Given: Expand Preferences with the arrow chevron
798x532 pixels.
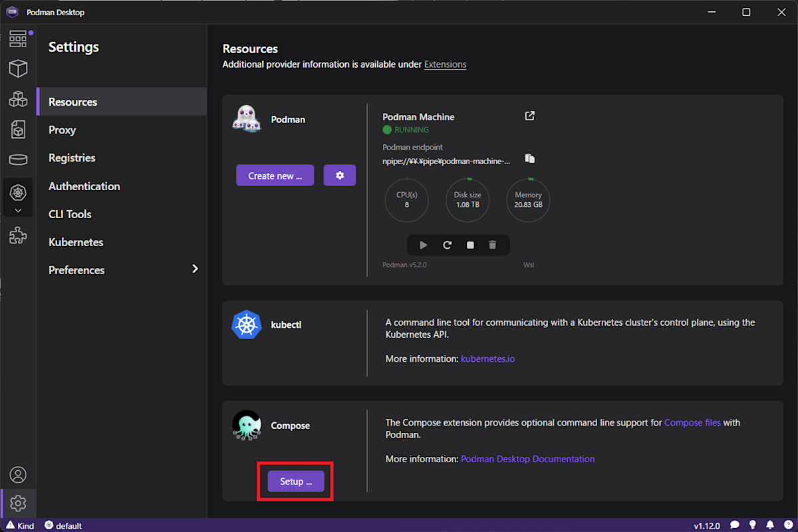Looking at the screenshot, I should [x=195, y=269].
